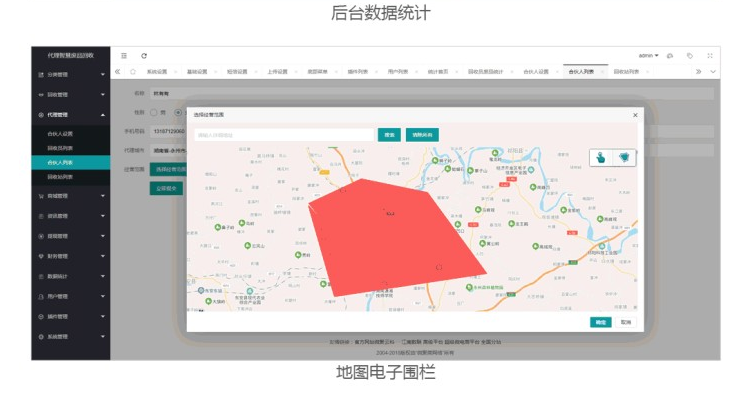756x395 pixels.
Task: Click the theme palette icon beside admin
Action: pyautogui.click(x=670, y=56)
